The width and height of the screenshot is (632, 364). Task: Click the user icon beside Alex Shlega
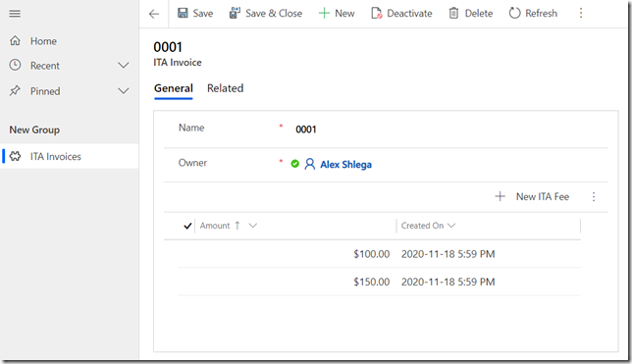(x=309, y=164)
